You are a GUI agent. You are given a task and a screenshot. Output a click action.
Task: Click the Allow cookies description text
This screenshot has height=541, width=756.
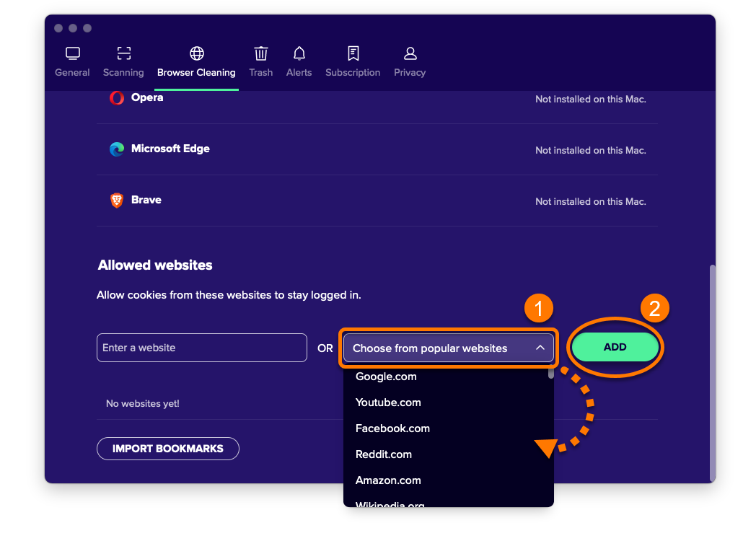tap(229, 295)
